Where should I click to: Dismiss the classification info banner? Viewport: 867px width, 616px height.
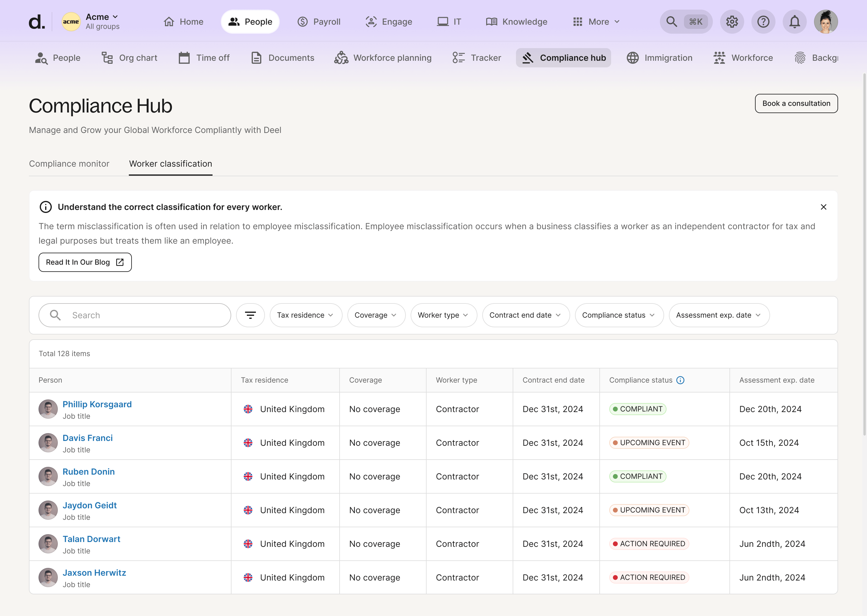[x=823, y=207]
